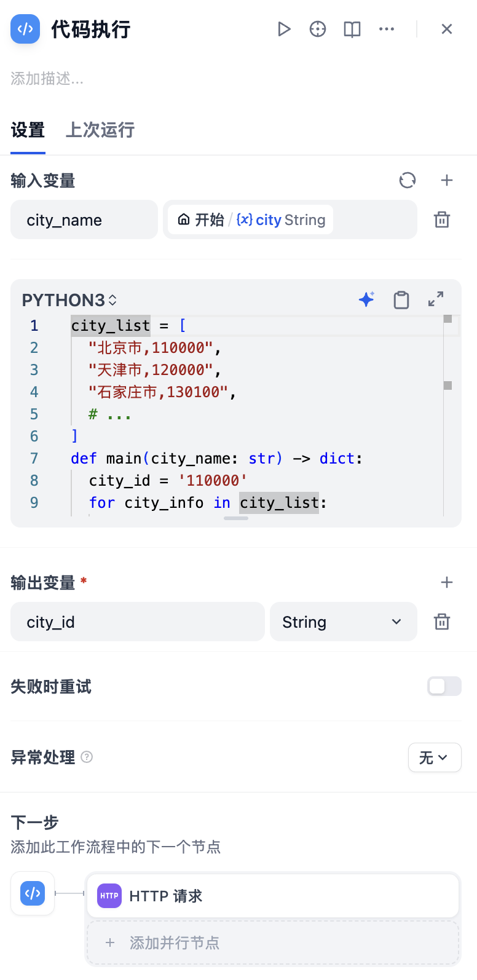Delete the city_id output variable
This screenshot has height=980, width=477.
click(x=442, y=622)
